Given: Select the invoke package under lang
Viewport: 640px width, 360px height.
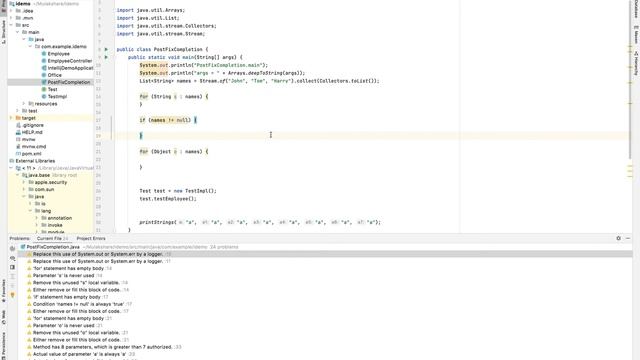Looking at the screenshot, I should pyautogui.click(x=55, y=225).
